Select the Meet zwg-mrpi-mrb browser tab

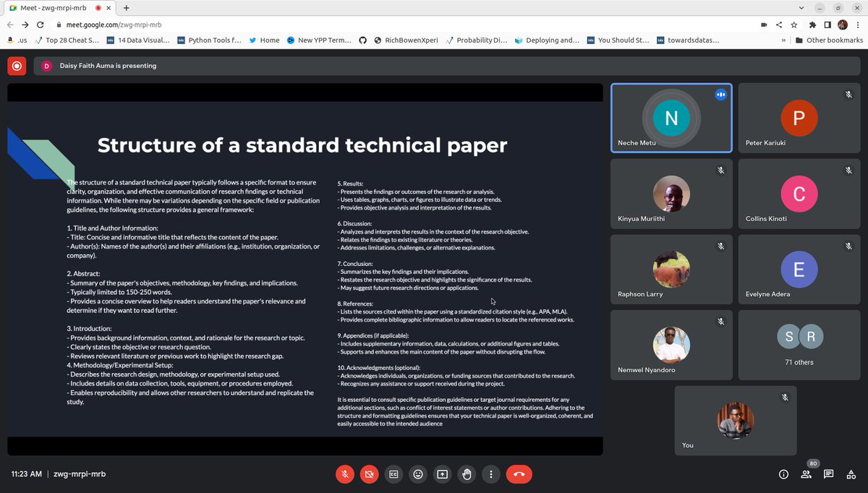point(51,7)
